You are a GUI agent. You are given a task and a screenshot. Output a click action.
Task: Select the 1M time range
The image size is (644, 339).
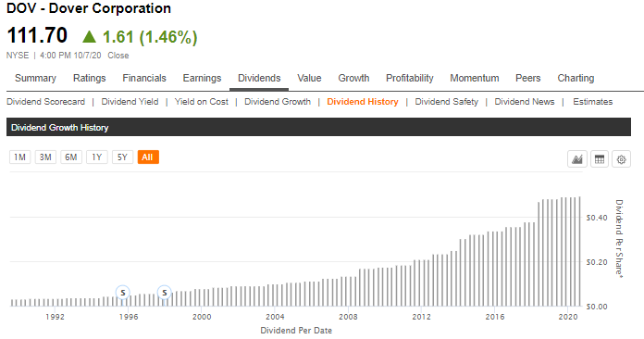[19, 157]
